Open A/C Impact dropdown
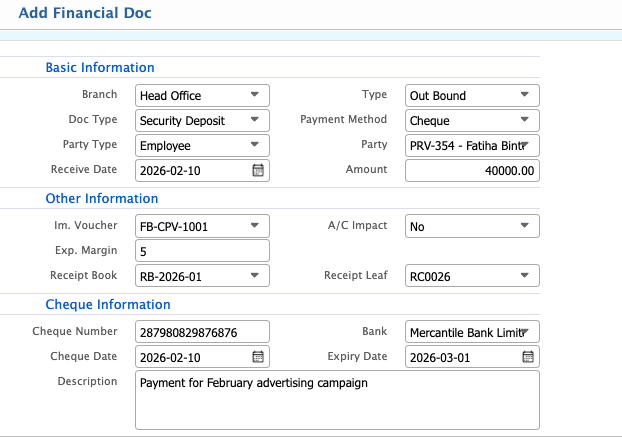The height and width of the screenshot is (437, 622). (x=472, y=226)
